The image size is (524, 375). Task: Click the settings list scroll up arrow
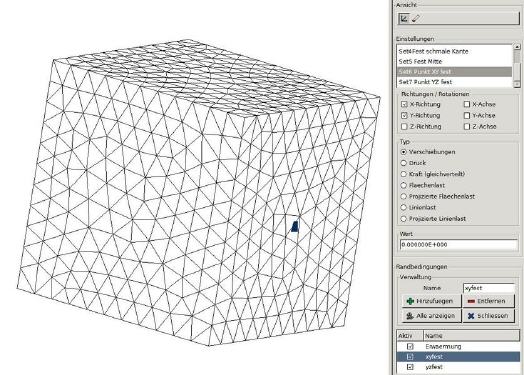pos(517,47)
